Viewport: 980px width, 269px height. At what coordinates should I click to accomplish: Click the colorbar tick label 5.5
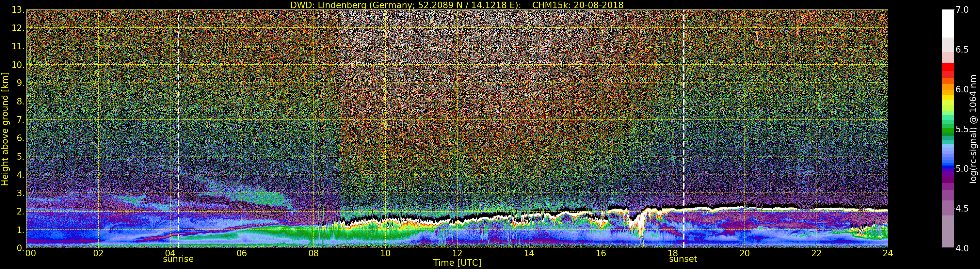pyautogui.click(x=962, y=129)
